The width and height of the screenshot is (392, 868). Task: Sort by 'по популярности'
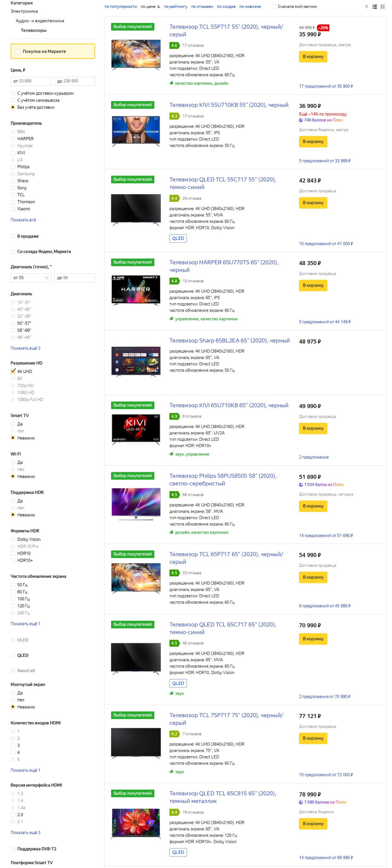(121, 6)
